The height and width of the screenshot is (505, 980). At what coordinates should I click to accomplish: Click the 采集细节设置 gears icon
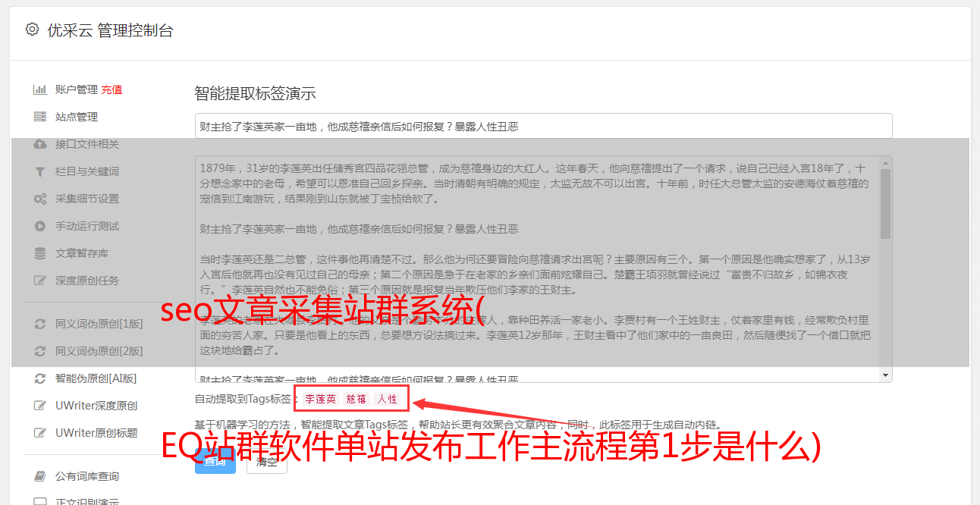click(x=40, y=199)
